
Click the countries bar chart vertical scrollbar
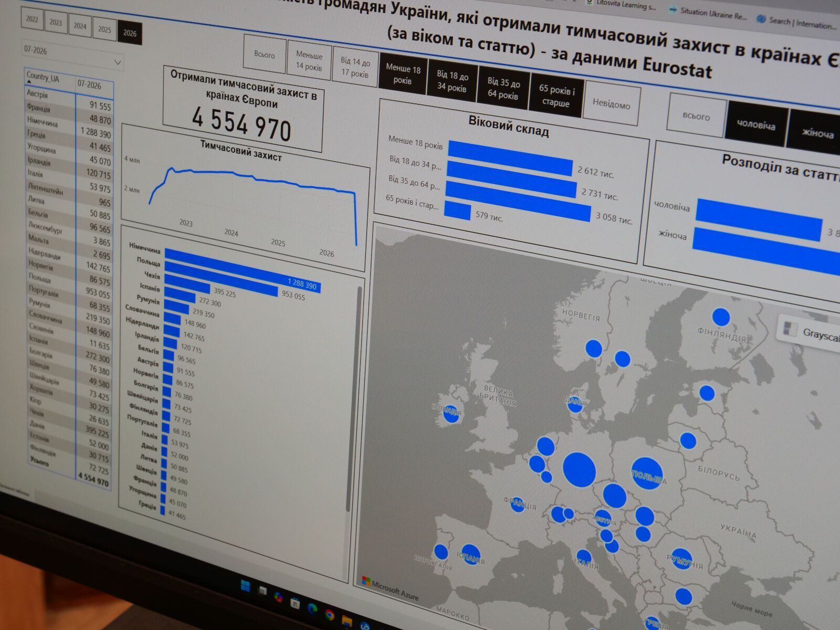coord(354,399)
